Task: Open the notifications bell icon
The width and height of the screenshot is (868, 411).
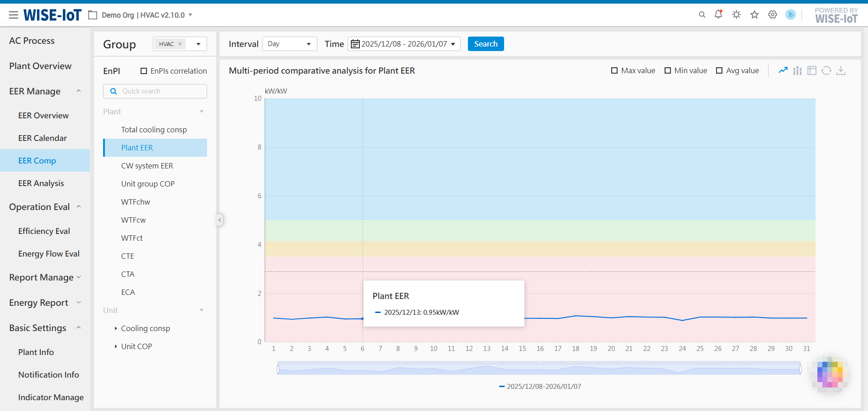Action: point(718,14)
